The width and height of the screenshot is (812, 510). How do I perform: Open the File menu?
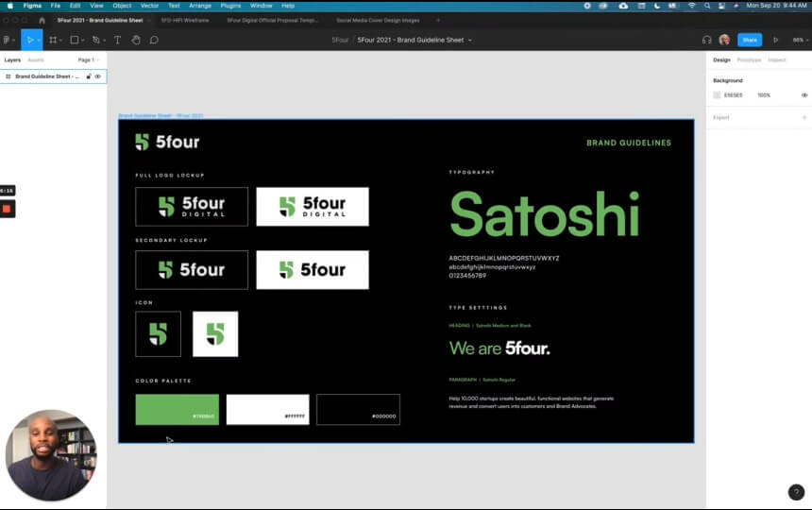[56, 6]
